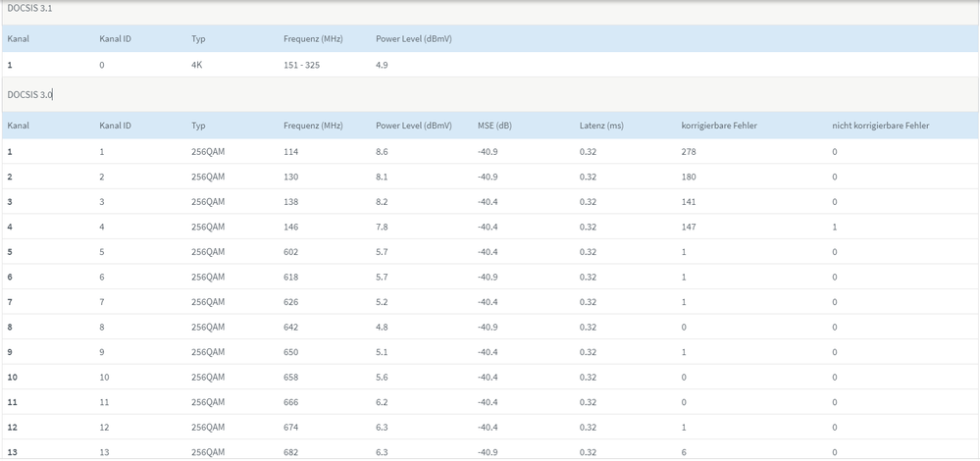Image resolution: width=980 pixels, height=461 pixels.
Task: Click power level 8.1 cell
Action: (382, 177)
